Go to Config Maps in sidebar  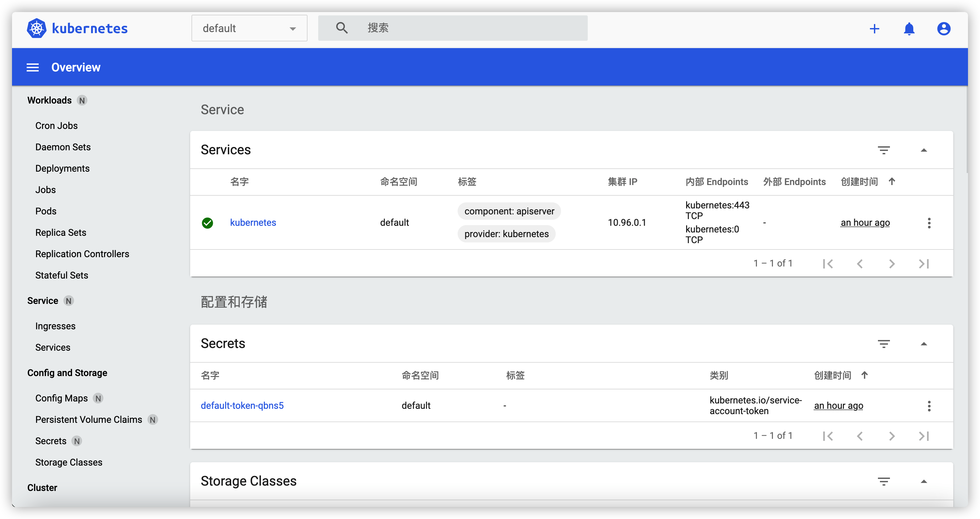(x=61, y=398)
